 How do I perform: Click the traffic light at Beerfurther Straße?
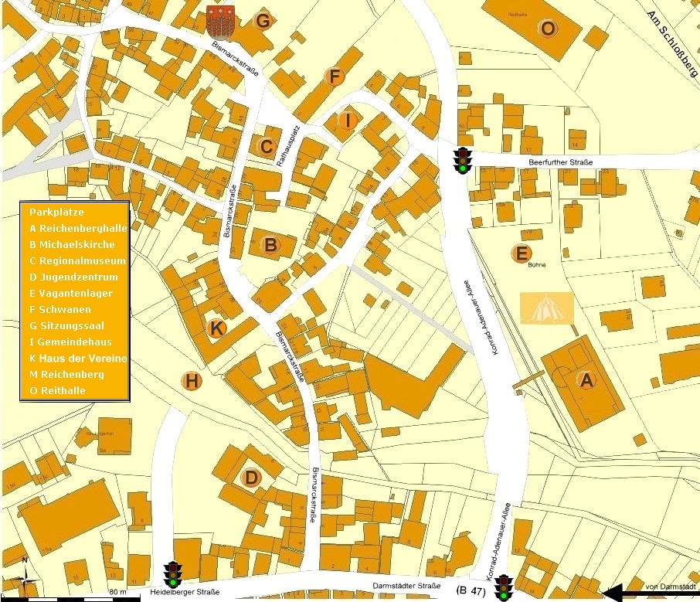tap(462, 160)
